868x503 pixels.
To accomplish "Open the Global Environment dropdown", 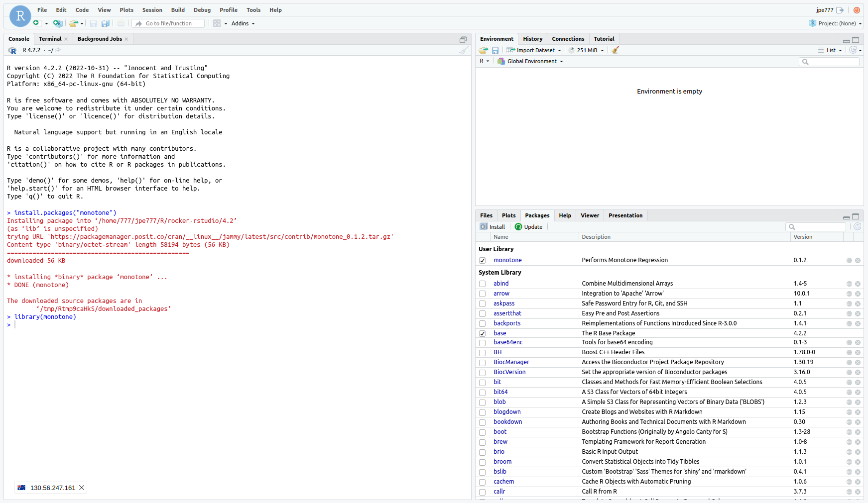I will coord(530,61).
